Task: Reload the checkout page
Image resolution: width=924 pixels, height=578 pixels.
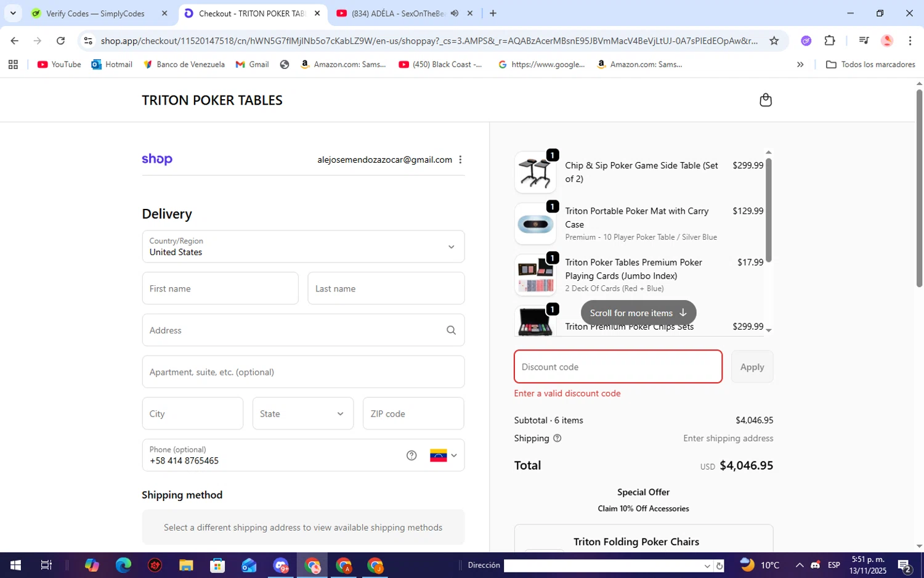Action: [x=60, y=41]
